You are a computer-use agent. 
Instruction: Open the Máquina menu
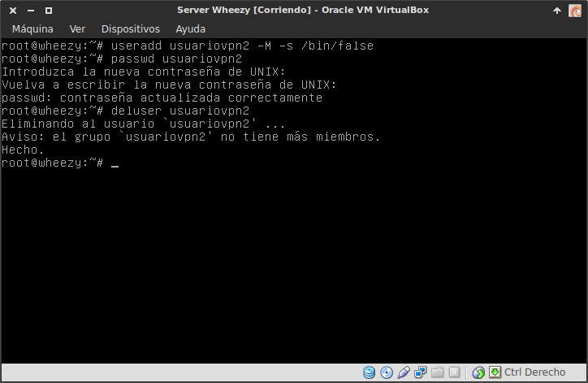(x=32, y=28)
